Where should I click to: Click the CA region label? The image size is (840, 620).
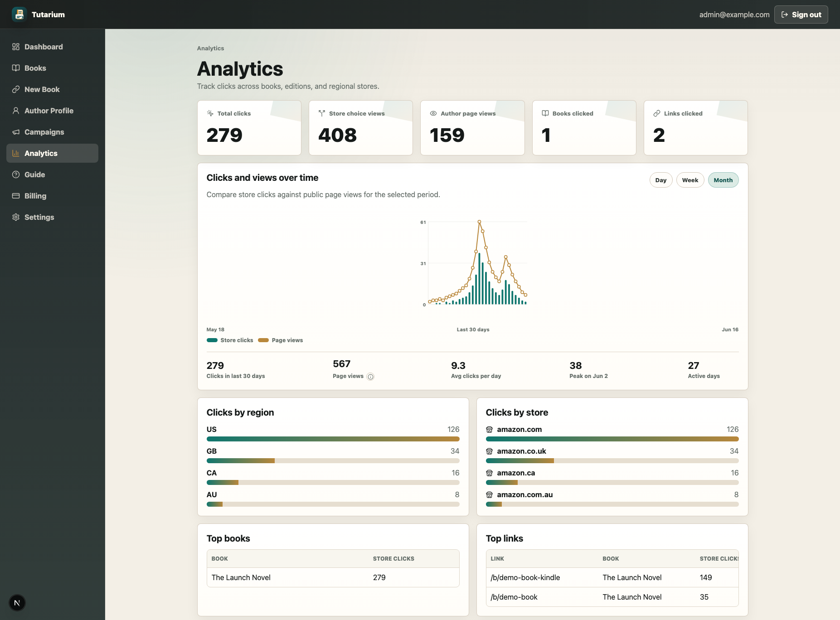pyautogui.click(x=212, y=473)
